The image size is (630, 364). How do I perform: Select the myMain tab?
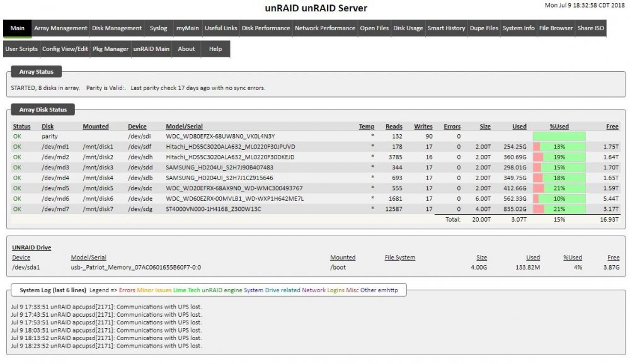(x=187, y=28)
